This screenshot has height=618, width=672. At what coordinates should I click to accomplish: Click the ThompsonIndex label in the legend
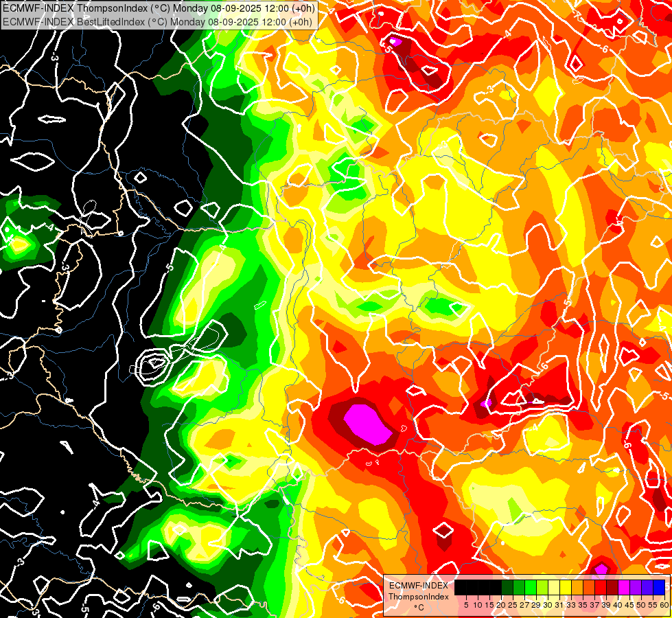click(419, 597)
